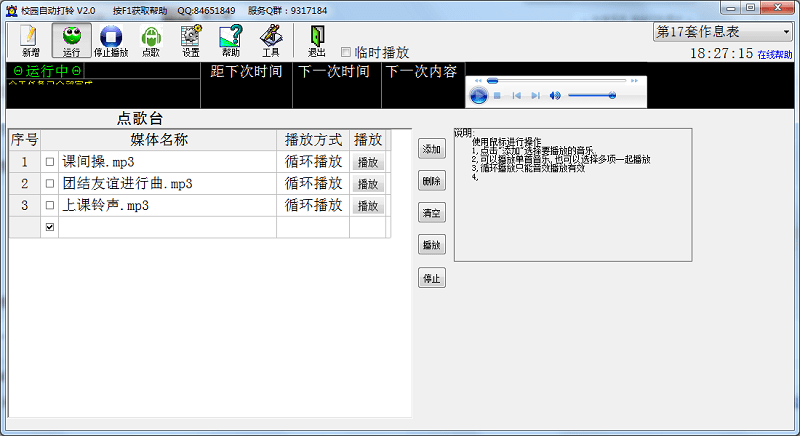Viewport: 800px width, 436px height.
Task: Click the 新增 (New) toolbar icon
Action: click(x=30, y=40)
